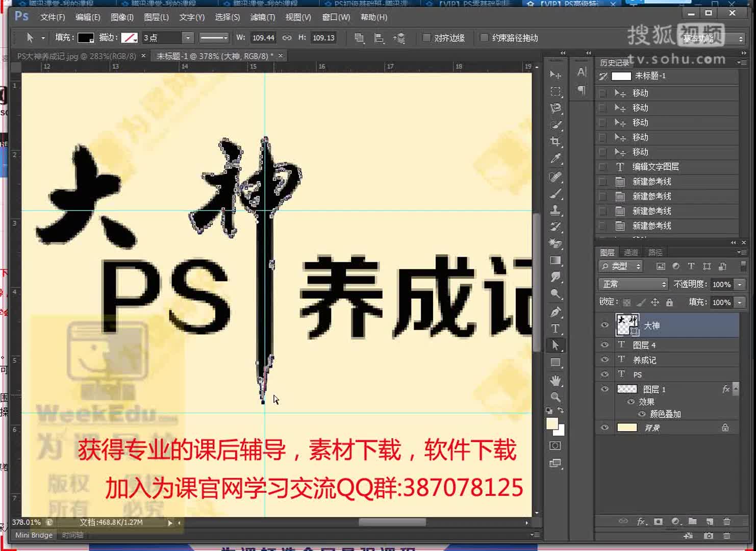Screen dimensions: 756x551
Task: Hide the 大神 layer
Action: pyautogui.click(x=605, y=325)
